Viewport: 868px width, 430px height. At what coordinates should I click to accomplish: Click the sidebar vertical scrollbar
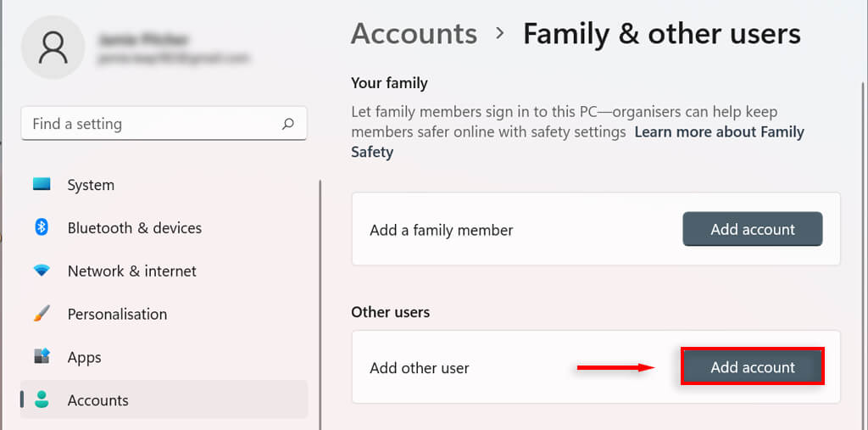click(320, 297)
